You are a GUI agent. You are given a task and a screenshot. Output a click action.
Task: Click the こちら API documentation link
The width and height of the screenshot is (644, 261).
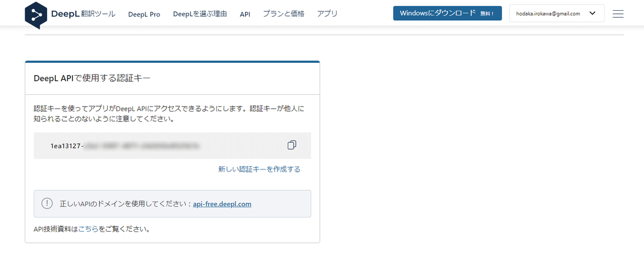pos(88,229)
